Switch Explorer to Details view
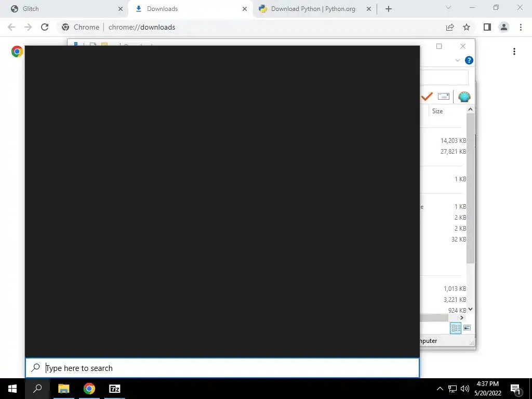Image resolution: width=532 pixels, height=399 pixels. (x=456, y=328)
